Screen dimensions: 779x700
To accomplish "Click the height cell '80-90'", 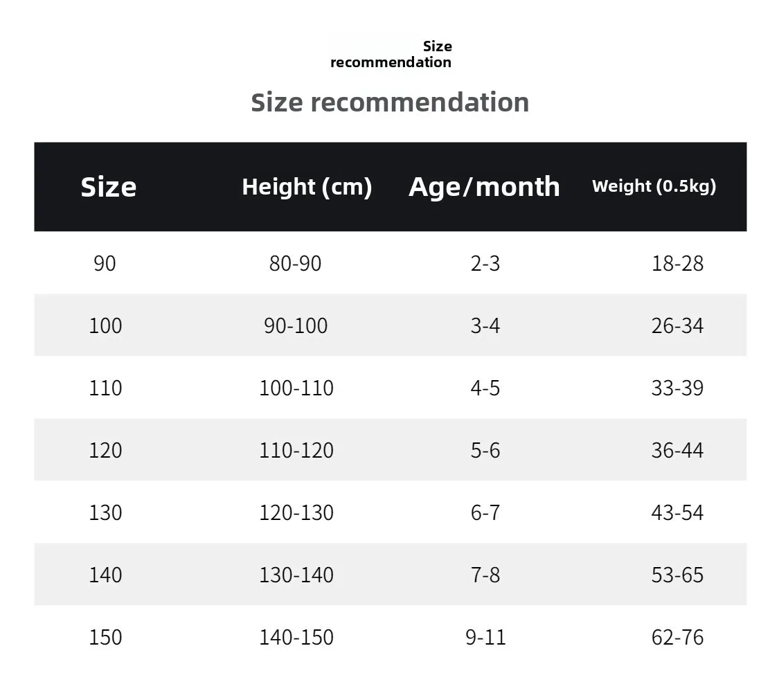I will click(296, 264).
